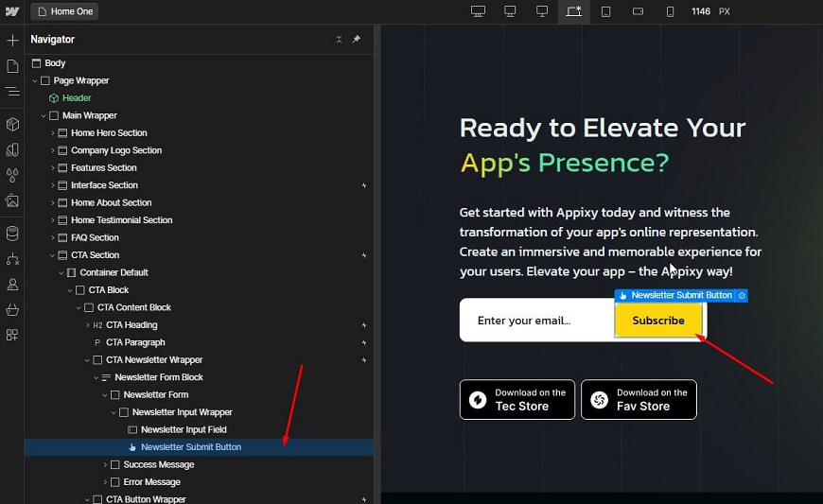Select the base desktop breakpoint with star
823x504 pixels.
click(573, 11)
